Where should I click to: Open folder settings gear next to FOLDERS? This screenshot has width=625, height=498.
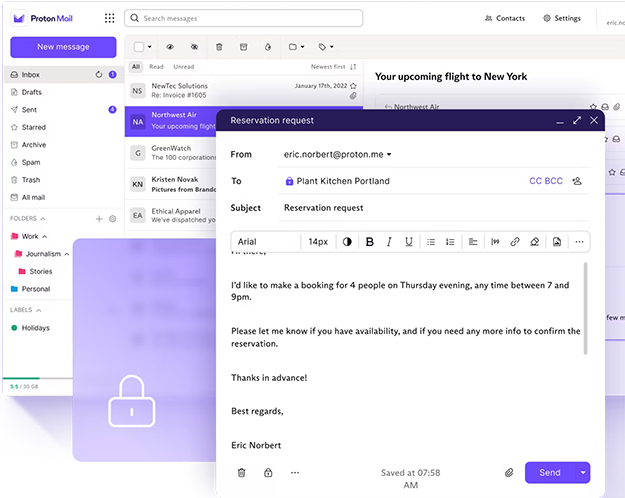tap(113, 218)
